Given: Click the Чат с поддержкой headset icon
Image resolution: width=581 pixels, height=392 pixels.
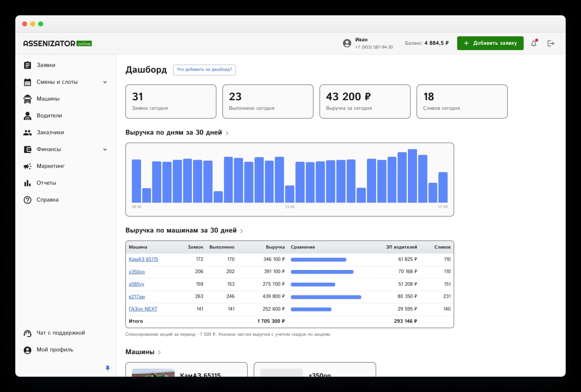Looking at the screenshot, I should (x=28, y=333).
